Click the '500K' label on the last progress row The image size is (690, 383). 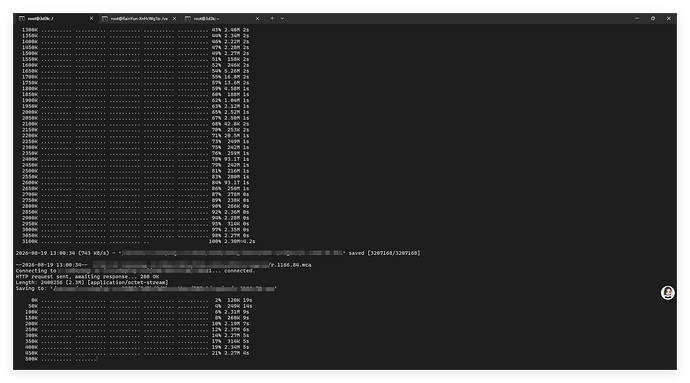point(31,359)
